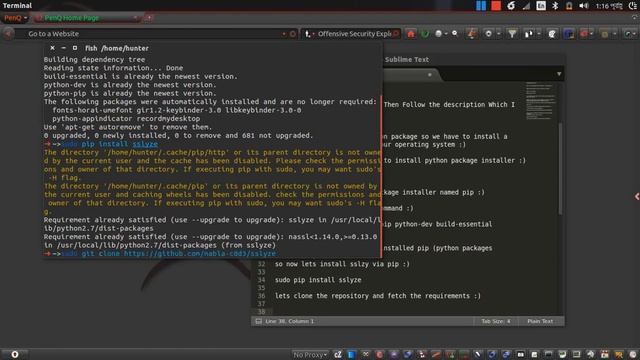Change Tab Size 4 in Sublime status bar
This screenshot has height=360, width=640.
[x=496, y=321]
